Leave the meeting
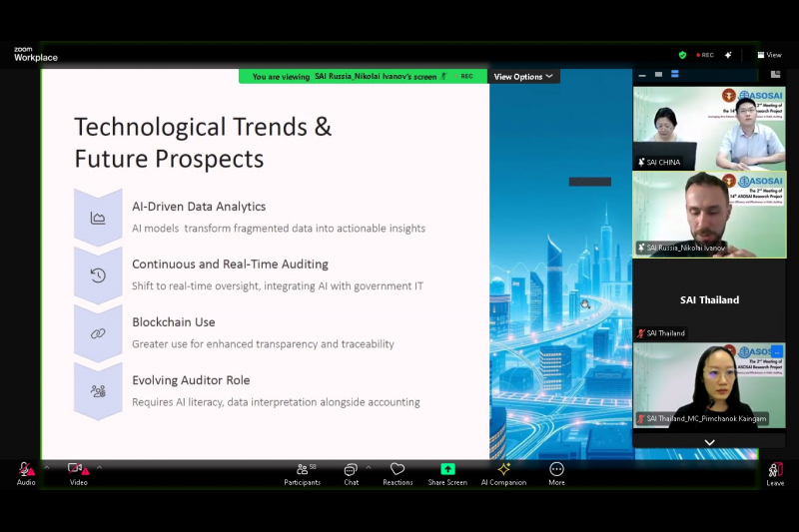799x532 pixels. (x=775, y=473)
